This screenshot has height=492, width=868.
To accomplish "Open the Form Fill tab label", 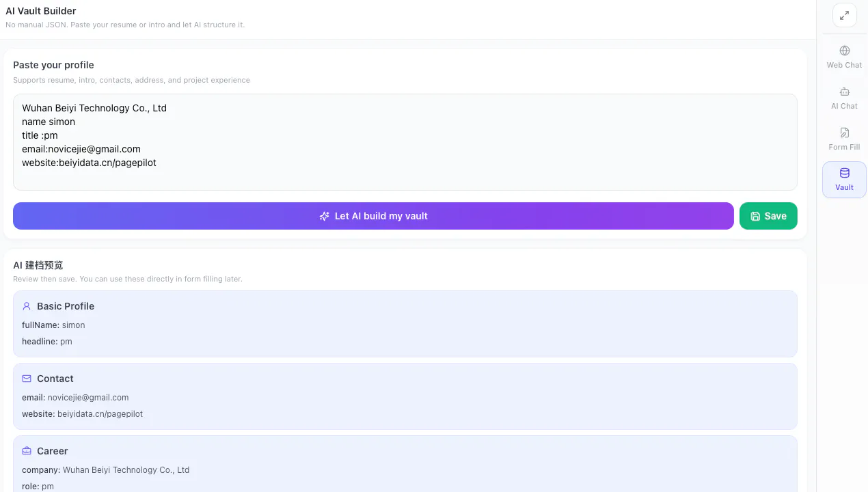I will (844, 147).
